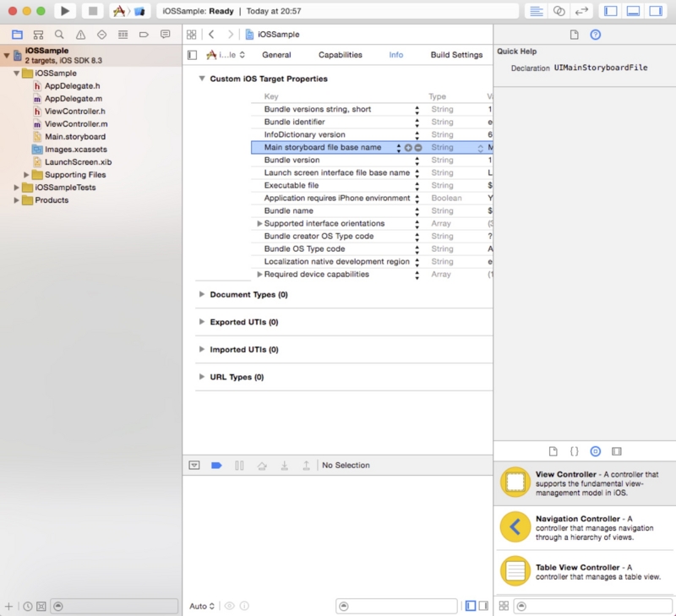
Task: Select the Navigation Controller library object
Action: coord(585,527)
